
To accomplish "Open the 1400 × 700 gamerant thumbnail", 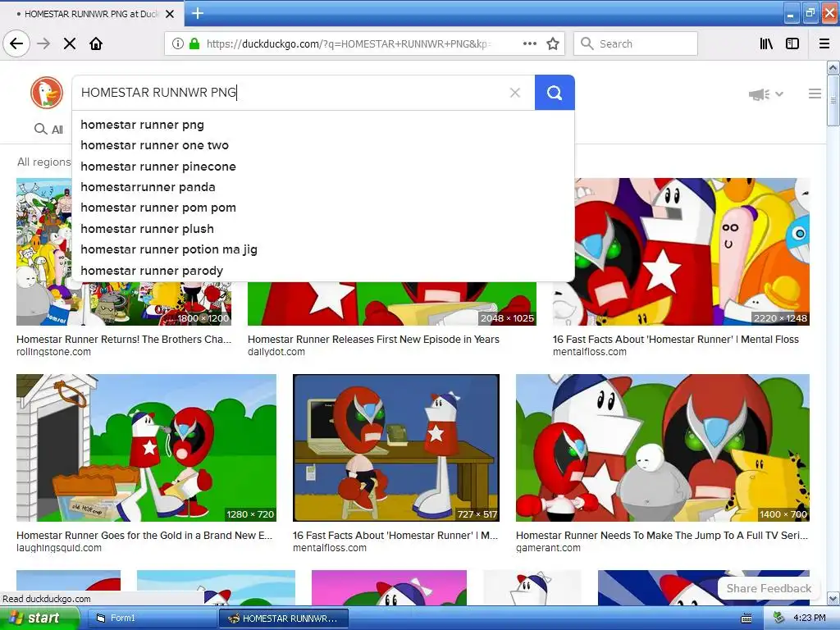I will [663, 448].
